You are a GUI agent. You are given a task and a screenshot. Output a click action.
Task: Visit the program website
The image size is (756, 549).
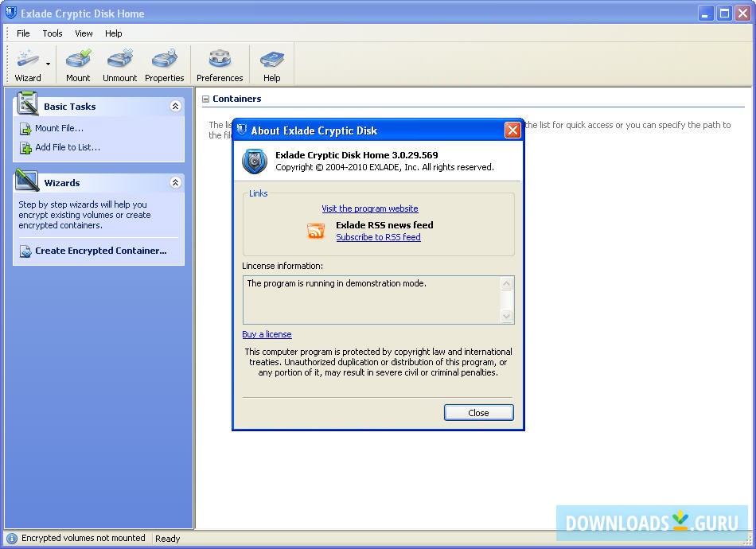369,208
